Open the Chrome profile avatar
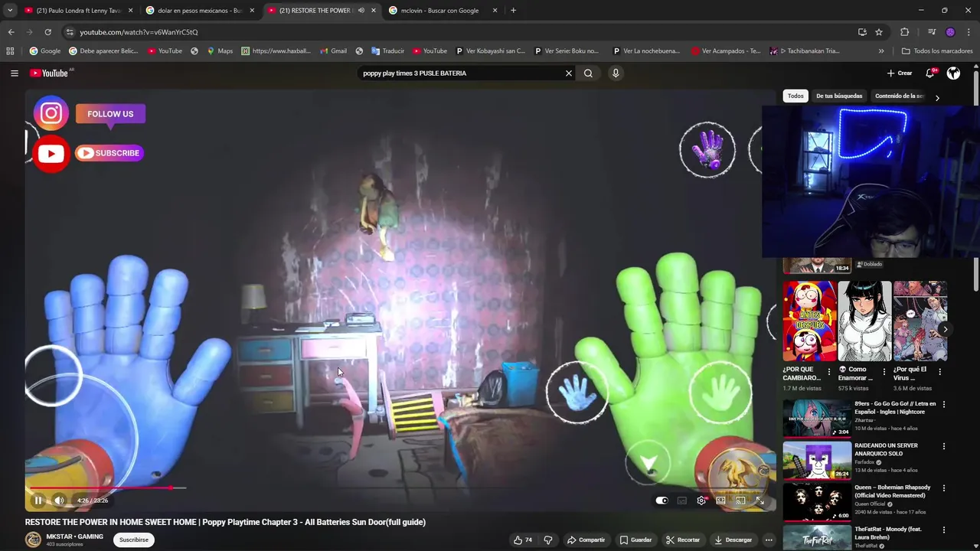 tap(950, 32)
